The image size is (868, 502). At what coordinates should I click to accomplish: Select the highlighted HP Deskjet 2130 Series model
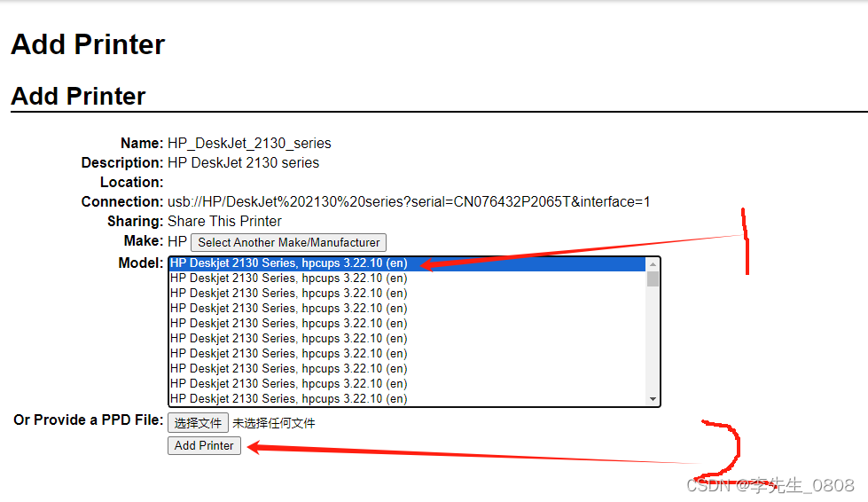point(407,263)
